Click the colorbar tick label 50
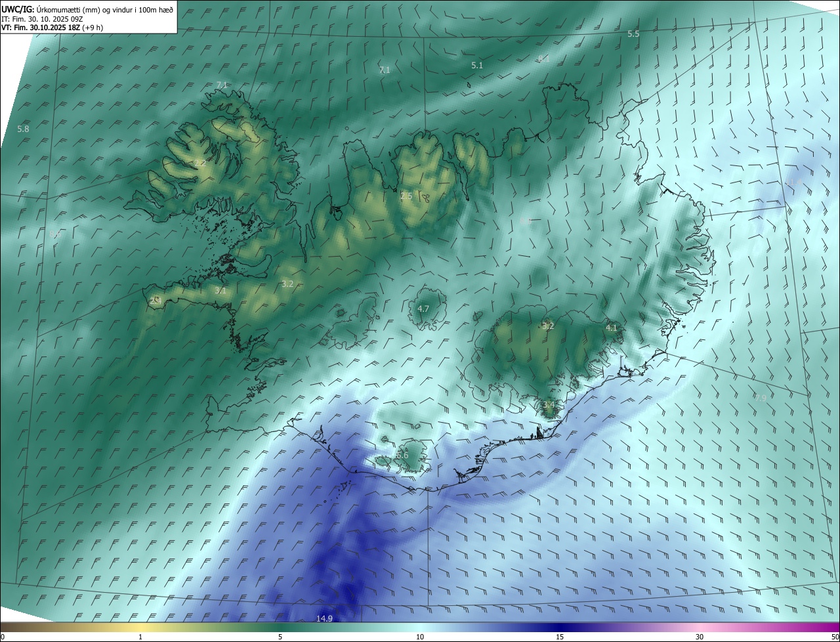Screen dimensions: 840x642 (835, 637)
